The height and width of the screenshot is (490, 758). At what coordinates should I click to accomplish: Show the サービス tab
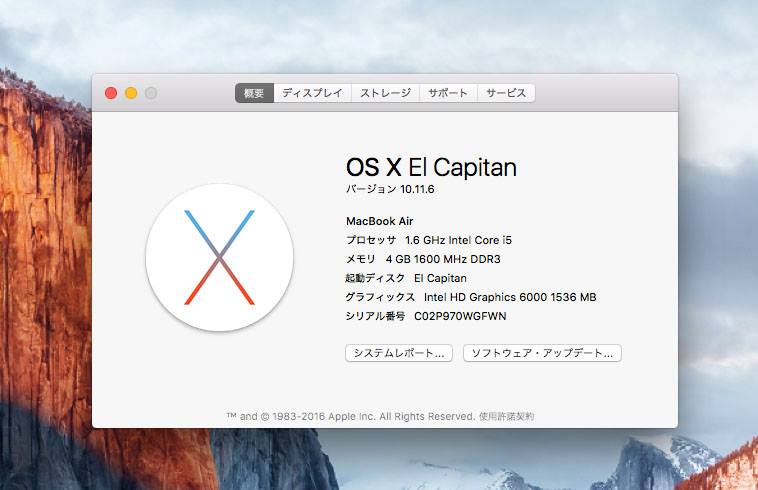506,93
